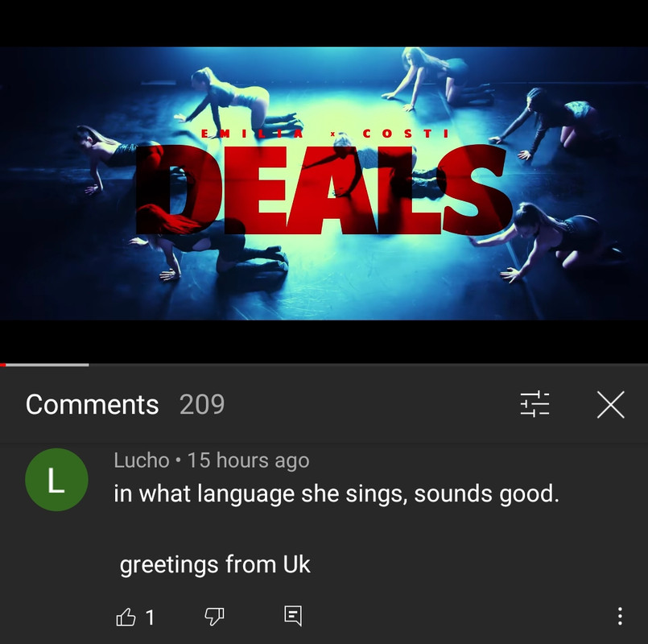This screenshot has width=648, height=644.
Task: Tap Lucho's green L avatar
Action: point(56,480)
